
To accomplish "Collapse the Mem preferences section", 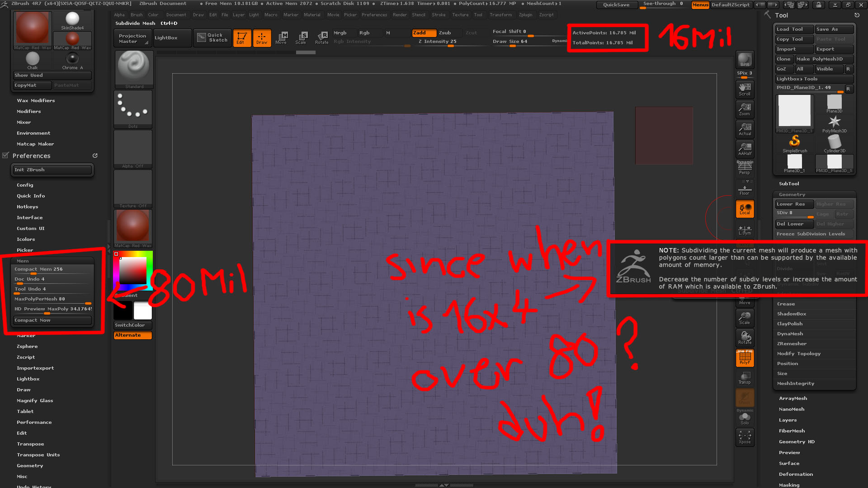I will tap(23, 261).
